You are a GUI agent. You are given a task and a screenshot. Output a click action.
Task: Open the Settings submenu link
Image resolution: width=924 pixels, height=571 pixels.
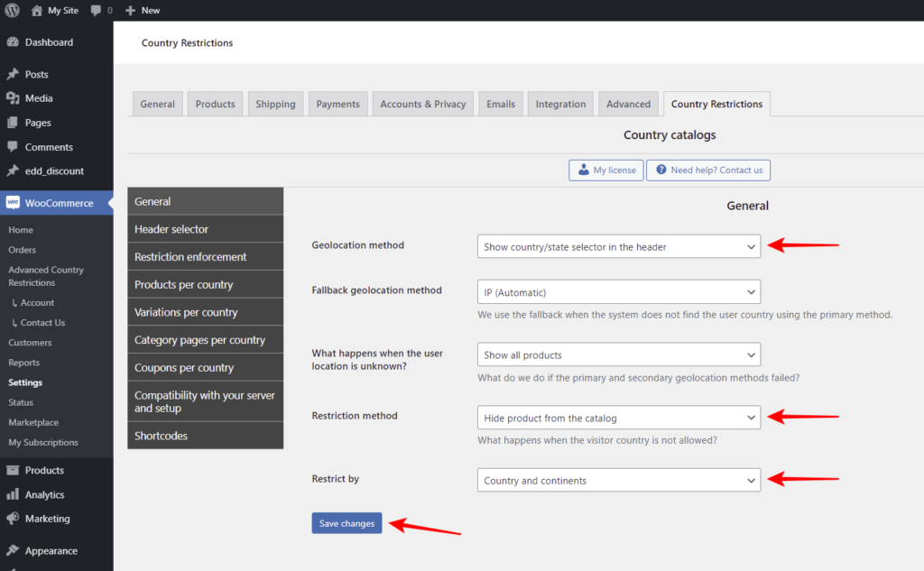[x=25, y=382]
